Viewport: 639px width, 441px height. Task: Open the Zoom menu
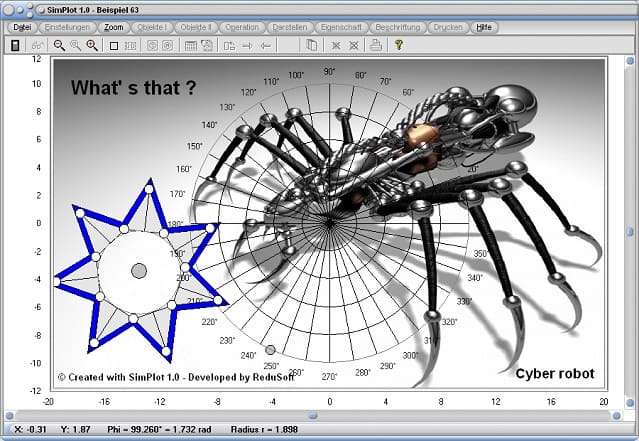coord(114,27)
